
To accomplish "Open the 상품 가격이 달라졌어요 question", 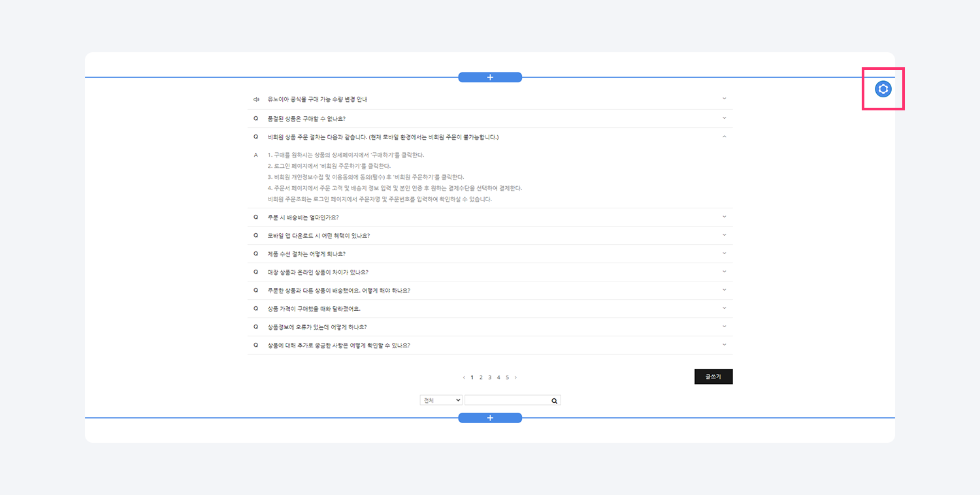I will (314, 308).
